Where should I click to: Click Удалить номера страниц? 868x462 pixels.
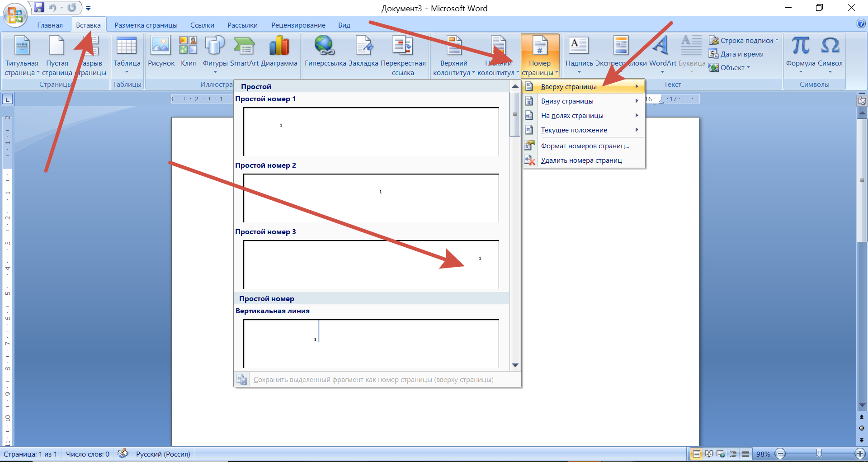(581, 160)
